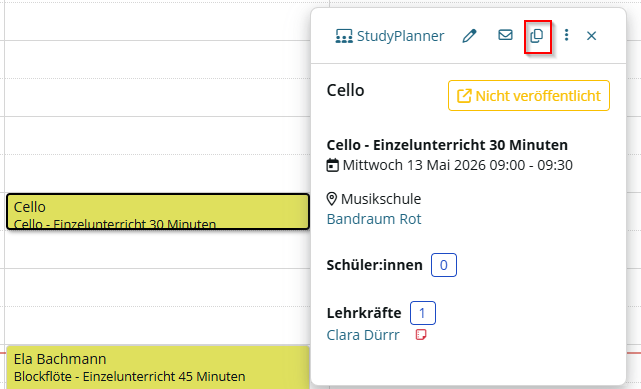Click the pencil edit icon
Viewport: 641px width, 389px height.
tap(469, 36)
